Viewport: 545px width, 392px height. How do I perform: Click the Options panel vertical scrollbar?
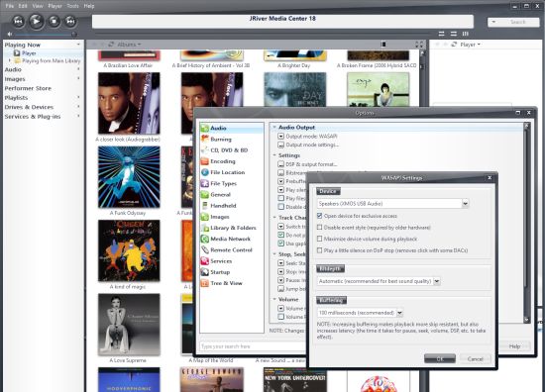coord(526,222)
